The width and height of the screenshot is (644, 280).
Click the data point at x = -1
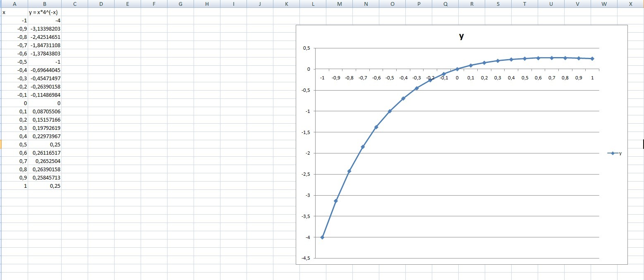point(322,237)
